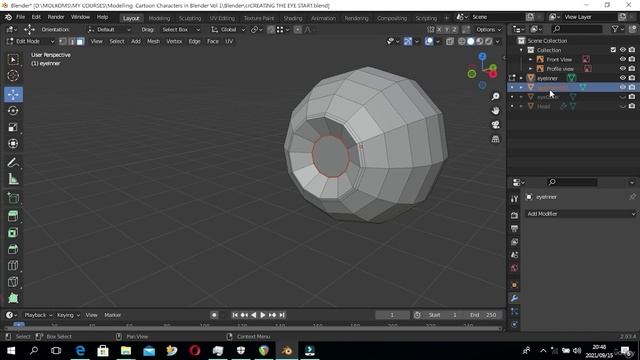Select the Extrude Region tool
This screenshot has width=640, height=360.
tap(13, 216)
